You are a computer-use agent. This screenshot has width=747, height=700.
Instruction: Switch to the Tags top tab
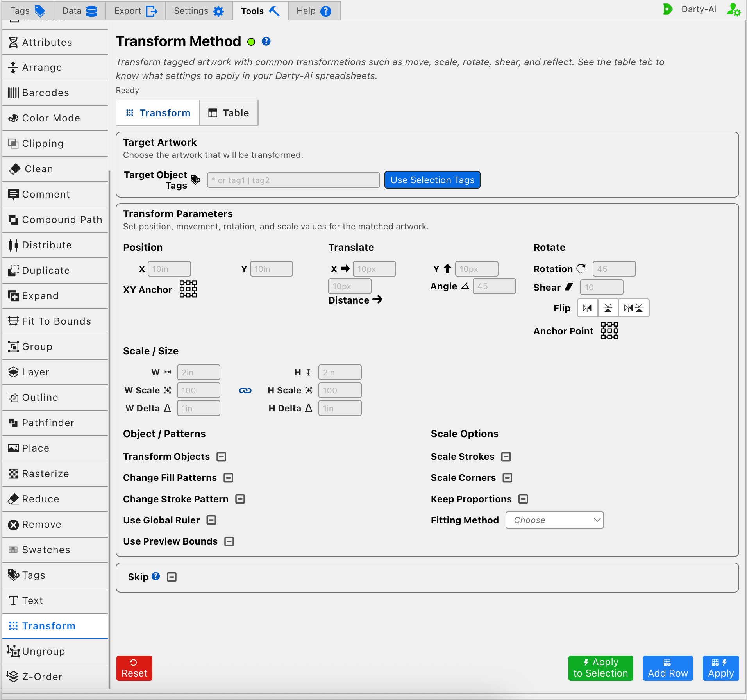point(27,11)
